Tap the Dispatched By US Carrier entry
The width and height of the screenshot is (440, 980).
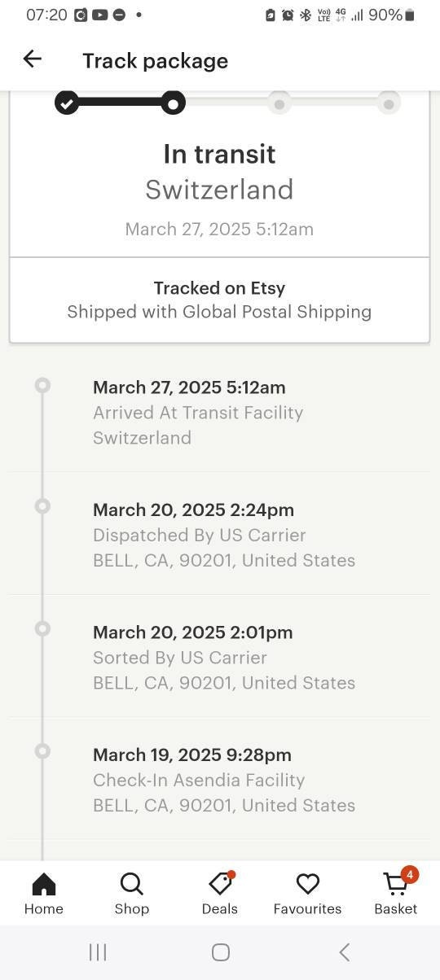click(220, 534)
